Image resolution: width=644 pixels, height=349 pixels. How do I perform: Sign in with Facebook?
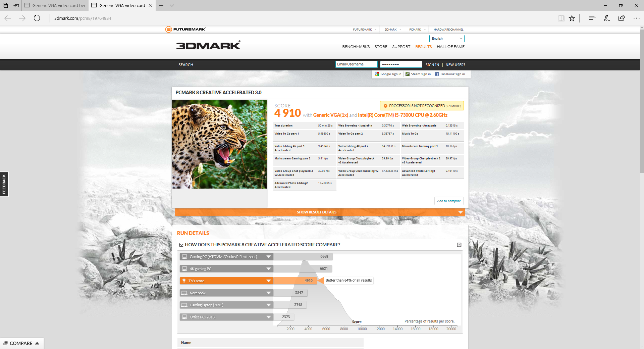tap(450, 74)
